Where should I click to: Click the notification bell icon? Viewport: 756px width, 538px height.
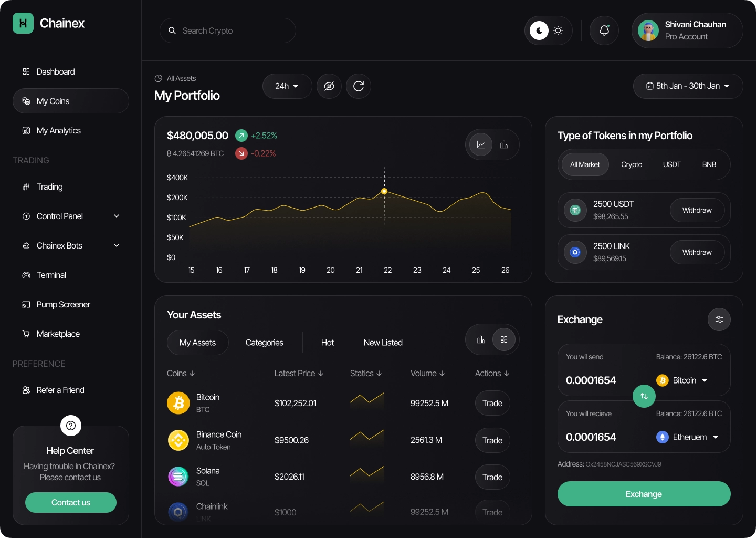coord(604,30)
